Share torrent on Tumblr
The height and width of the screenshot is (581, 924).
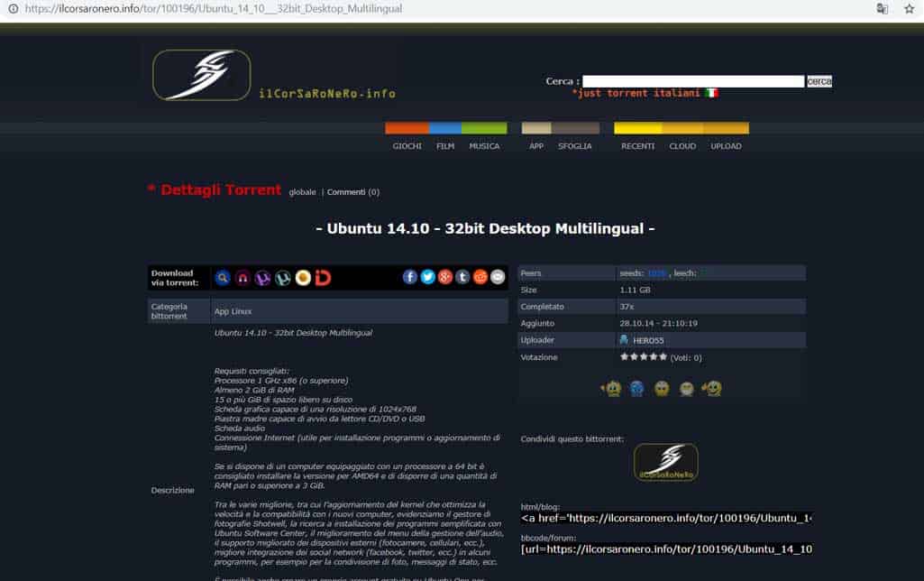click(x=462, y=277)
